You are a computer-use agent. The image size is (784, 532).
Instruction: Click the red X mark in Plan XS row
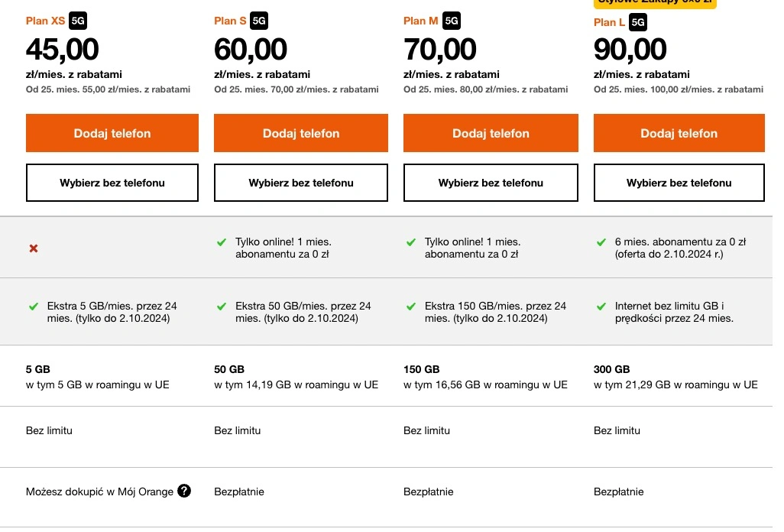pos(34,248)
